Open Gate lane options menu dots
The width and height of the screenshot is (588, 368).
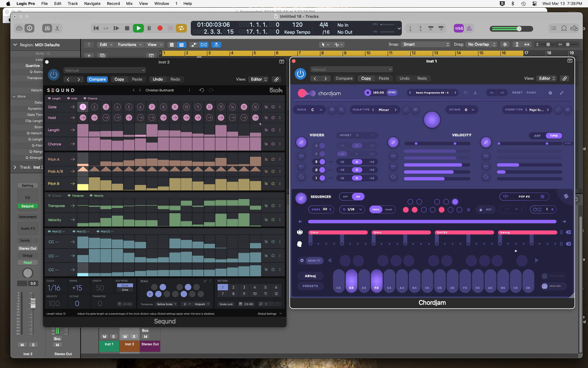pyautogui.click(x=280, y=107)
